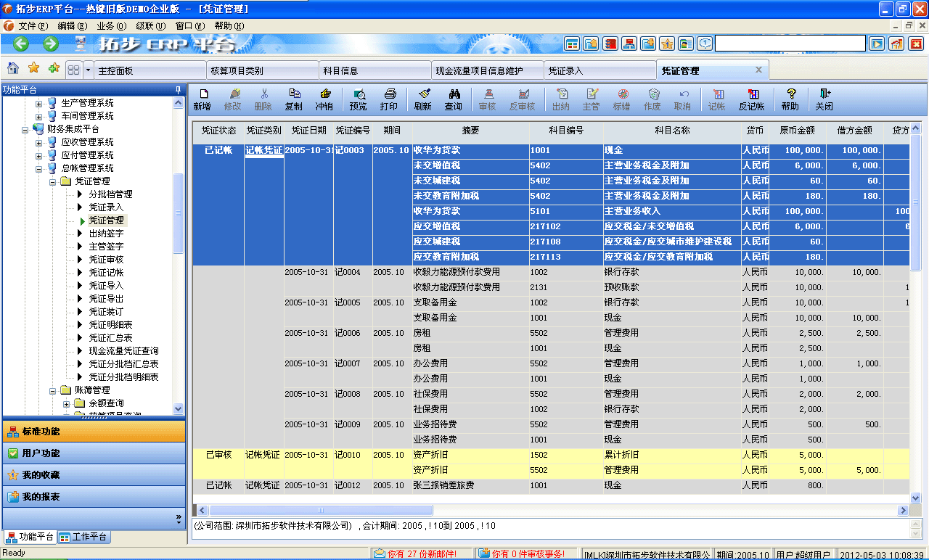Click the 用户功能 panel button
This screenshot has height=560, width=929.
click(x=93, y=453)
